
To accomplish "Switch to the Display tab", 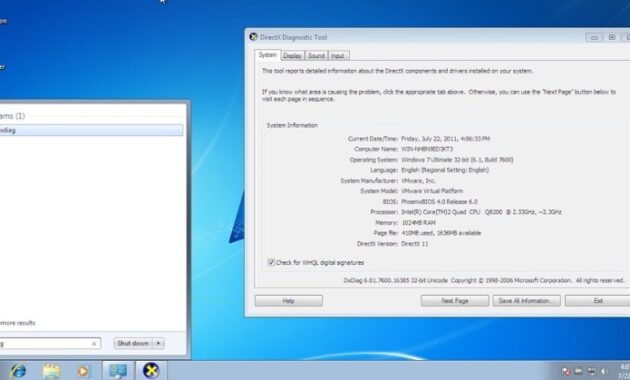I will tap(292, 56).
